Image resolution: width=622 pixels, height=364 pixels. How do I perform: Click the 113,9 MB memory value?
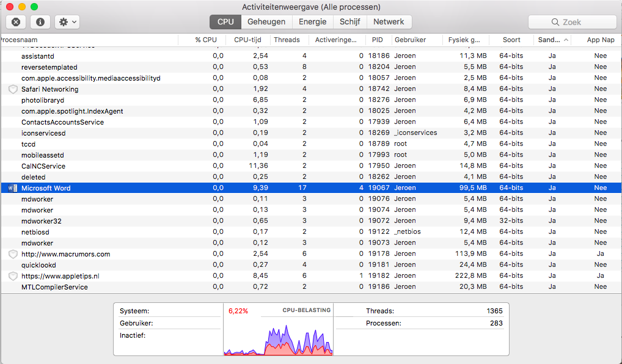tap(471, 254)
